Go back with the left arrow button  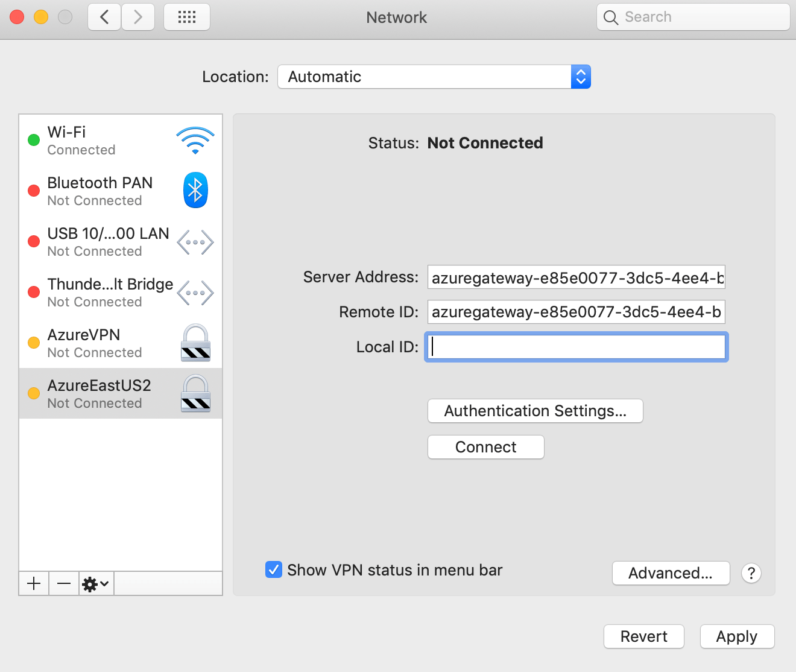tap(104, 17)
